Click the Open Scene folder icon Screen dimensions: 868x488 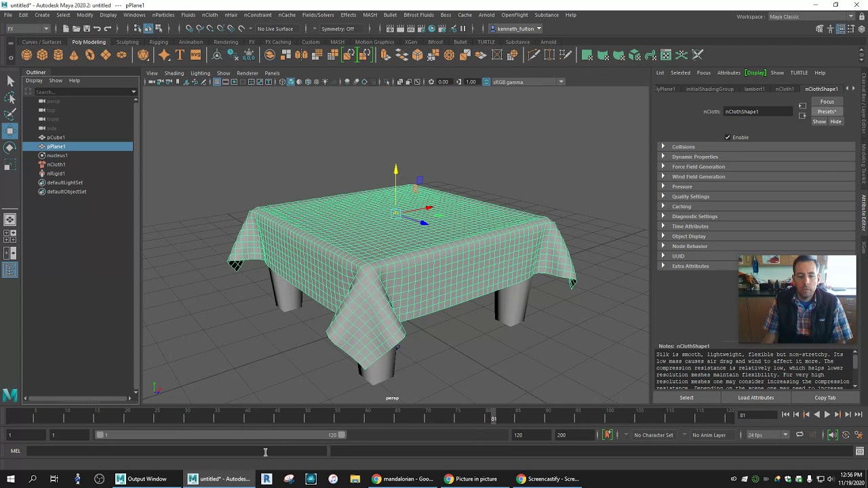(x=76, y=28)
